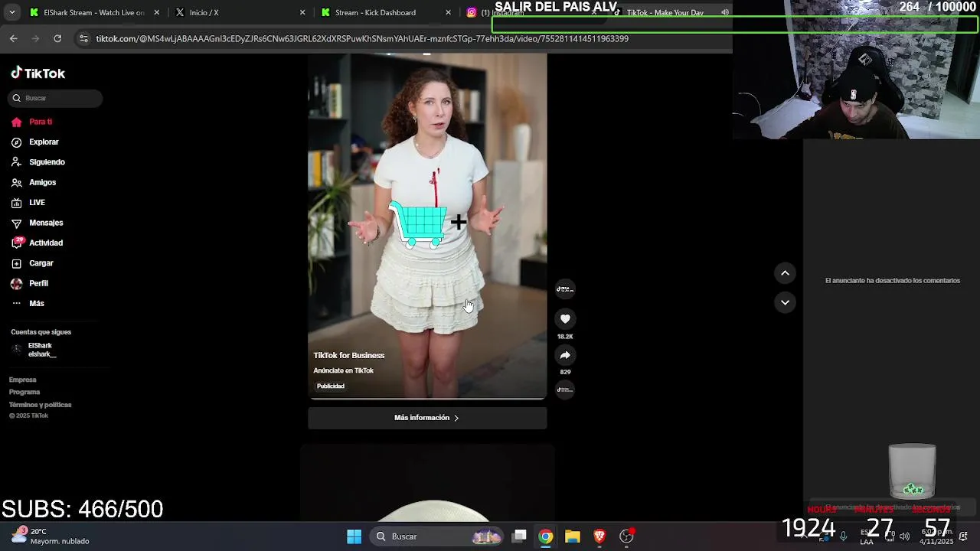This screenshot has height=551, width=980.
Task: Open Términos y políticas link
Action: click(x=41, y=405)
